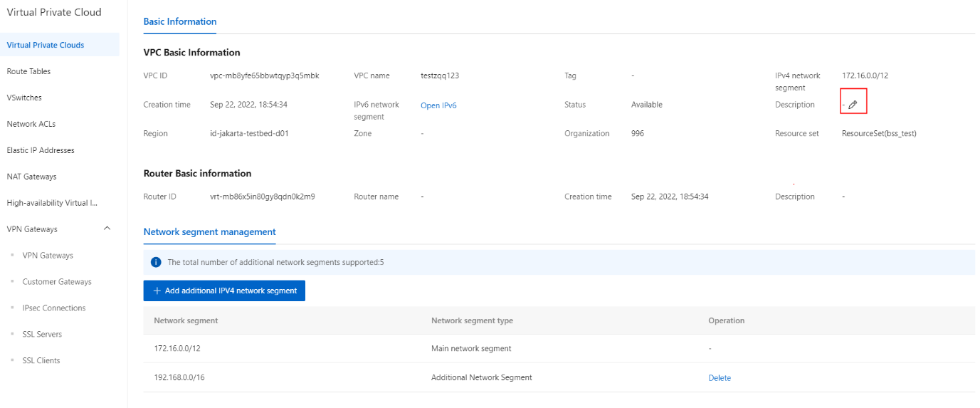Click 172.16.0.0/12 table row cell
This screenshot has height=408, width=980.
[178, 349]
